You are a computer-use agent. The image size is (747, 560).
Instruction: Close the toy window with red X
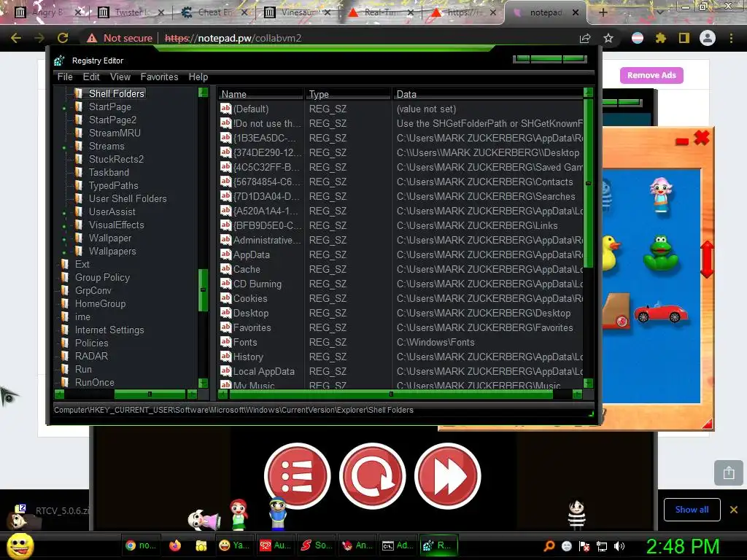pos(701,138)
